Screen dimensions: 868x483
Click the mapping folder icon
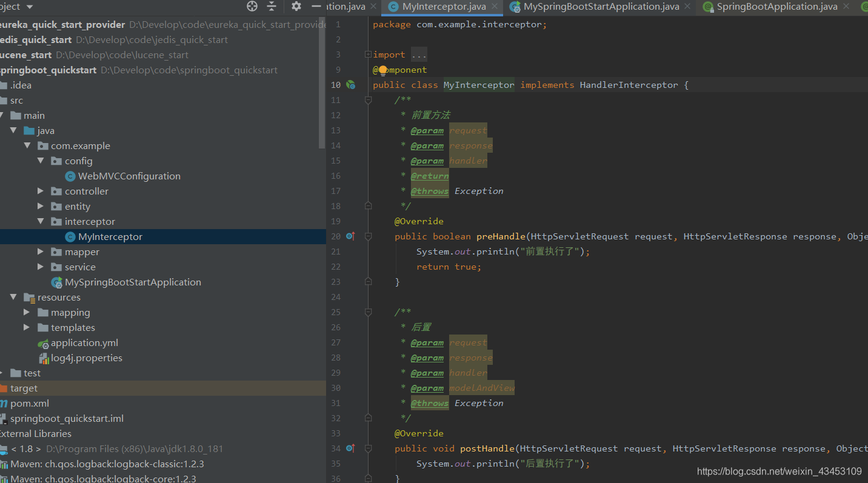click(43, 313)
